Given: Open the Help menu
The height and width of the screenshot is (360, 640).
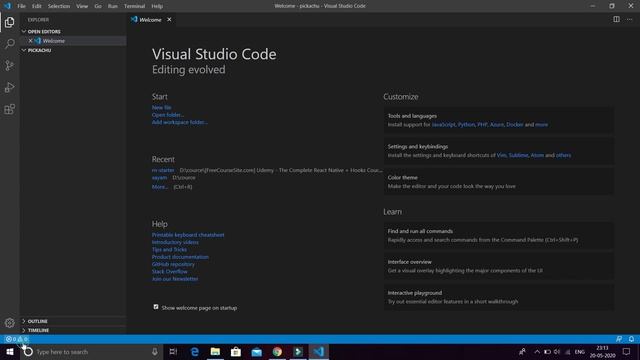Looking at the screenshot, I should point(157,6).
